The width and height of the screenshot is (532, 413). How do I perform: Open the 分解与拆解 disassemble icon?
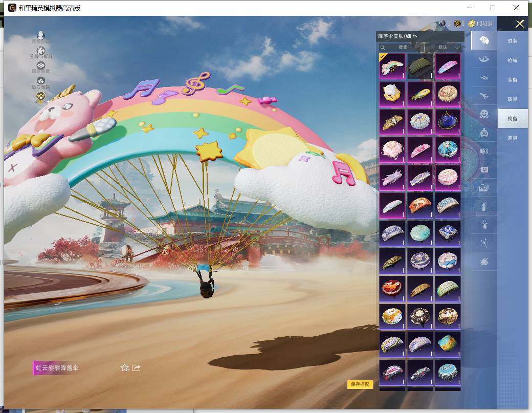(41, 51)
